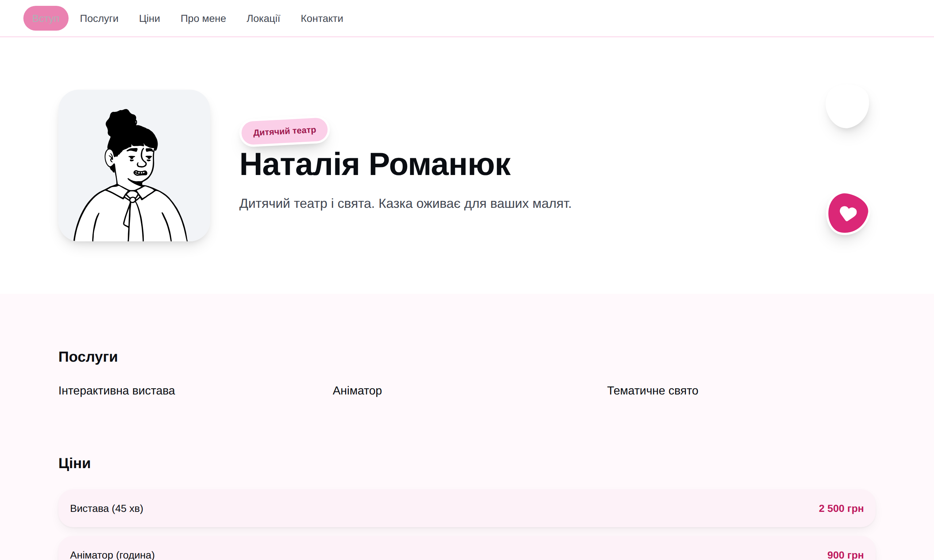Click the 900 грн price value

coord(845,555)
